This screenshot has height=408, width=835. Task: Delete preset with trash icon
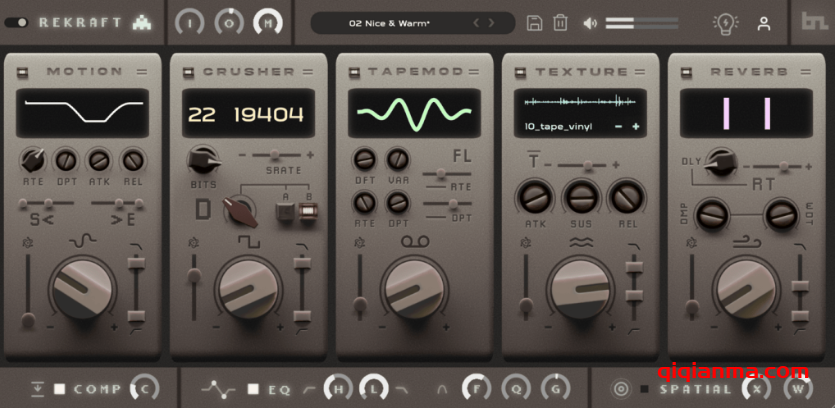coord(560,23)
